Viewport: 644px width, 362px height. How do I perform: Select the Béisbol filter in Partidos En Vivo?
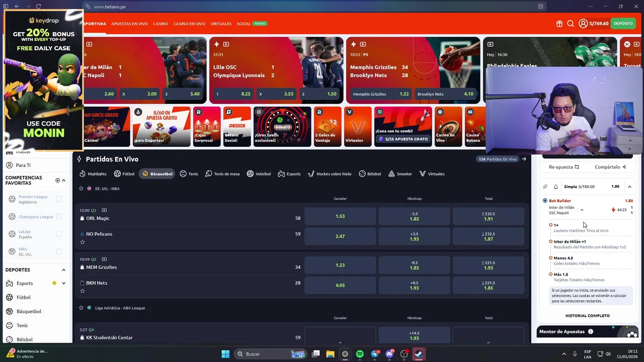click(370, 174)
